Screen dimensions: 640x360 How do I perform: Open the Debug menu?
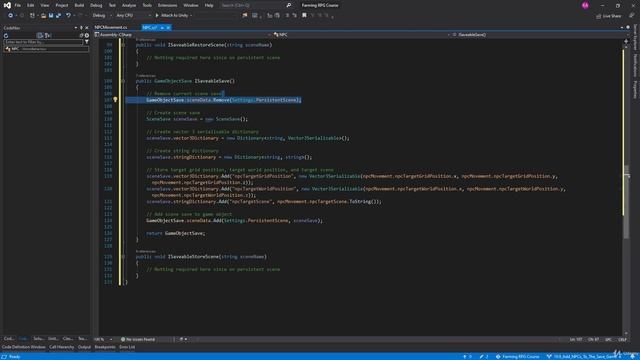tap(96, 5)
